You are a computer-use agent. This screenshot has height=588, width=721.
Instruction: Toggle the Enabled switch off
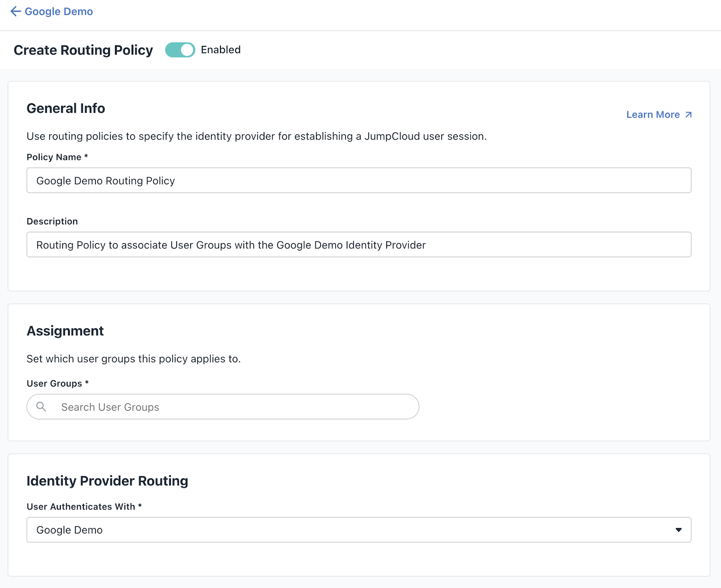click(x=180, y=50)
